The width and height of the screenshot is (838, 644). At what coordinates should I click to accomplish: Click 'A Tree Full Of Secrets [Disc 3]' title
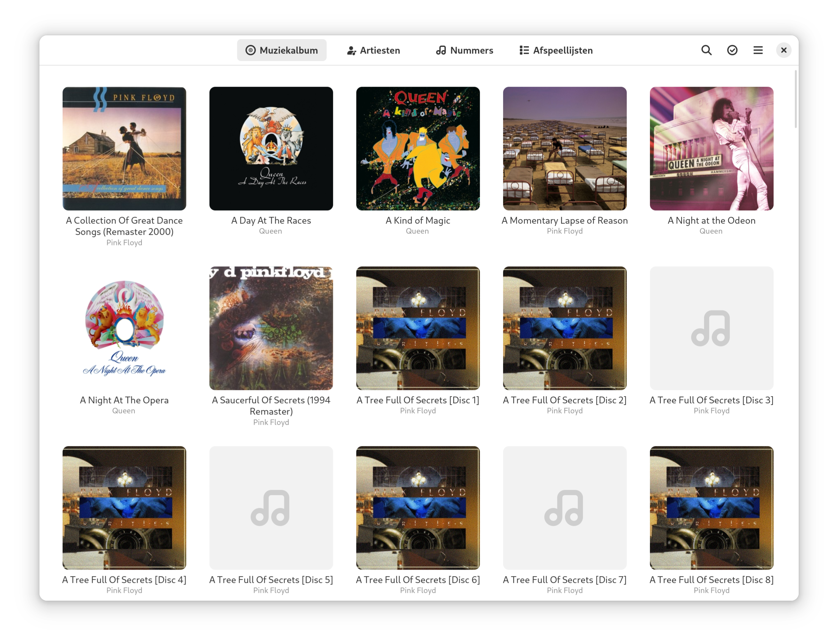711,400
